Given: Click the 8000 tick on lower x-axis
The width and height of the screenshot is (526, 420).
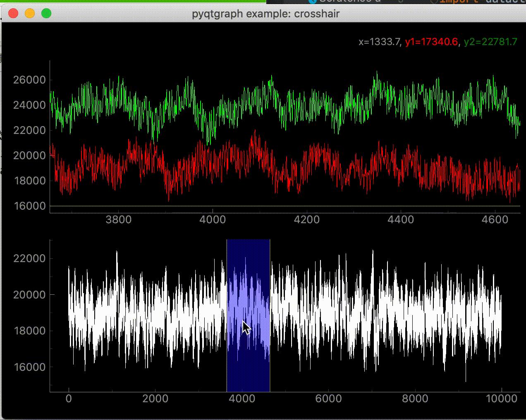Looking at the screenshot, I should [x=415, y=398].
